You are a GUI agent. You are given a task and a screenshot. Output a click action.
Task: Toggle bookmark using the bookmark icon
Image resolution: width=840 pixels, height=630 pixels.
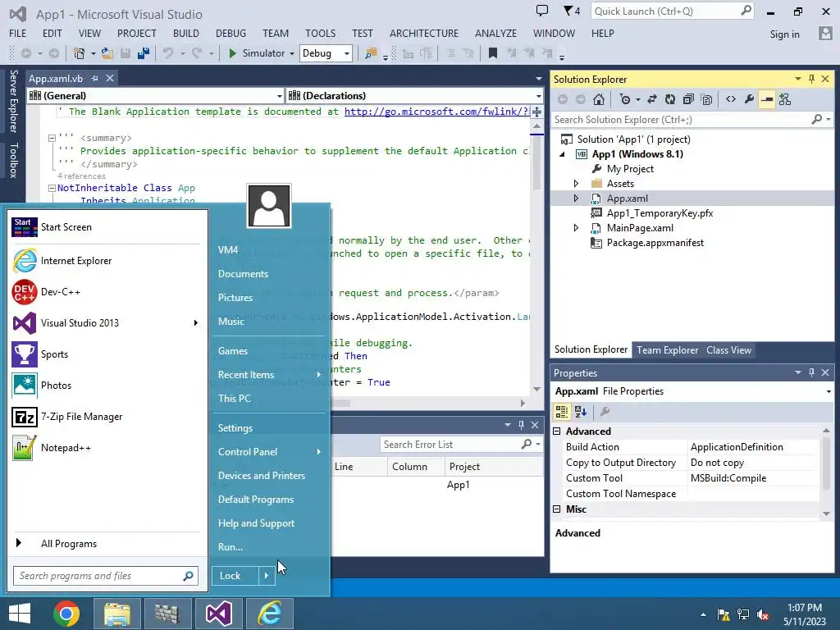coord(493,53)
